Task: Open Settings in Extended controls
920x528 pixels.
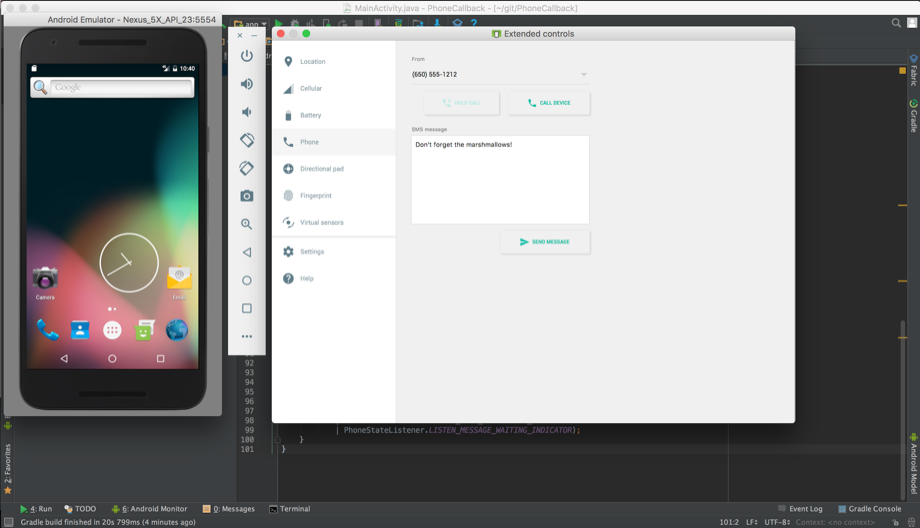Action: point(334,252)
